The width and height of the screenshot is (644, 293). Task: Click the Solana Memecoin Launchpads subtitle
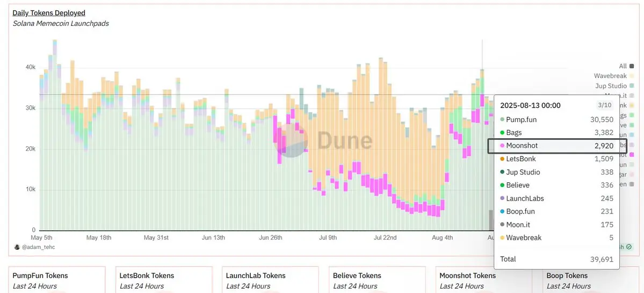click(x=60, y=24)
